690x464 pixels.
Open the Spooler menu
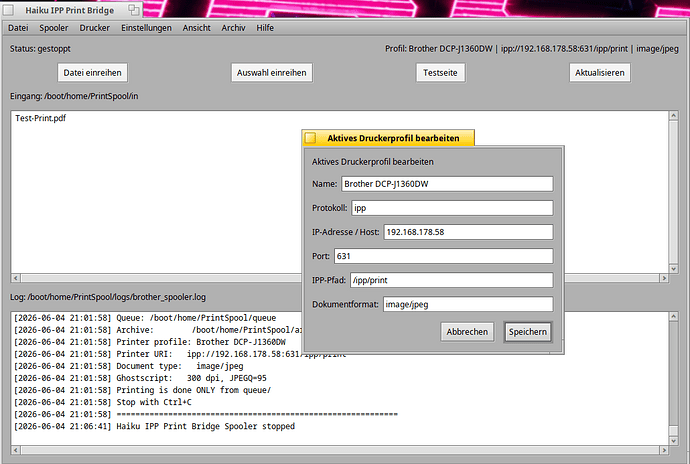tap(54, 28)
